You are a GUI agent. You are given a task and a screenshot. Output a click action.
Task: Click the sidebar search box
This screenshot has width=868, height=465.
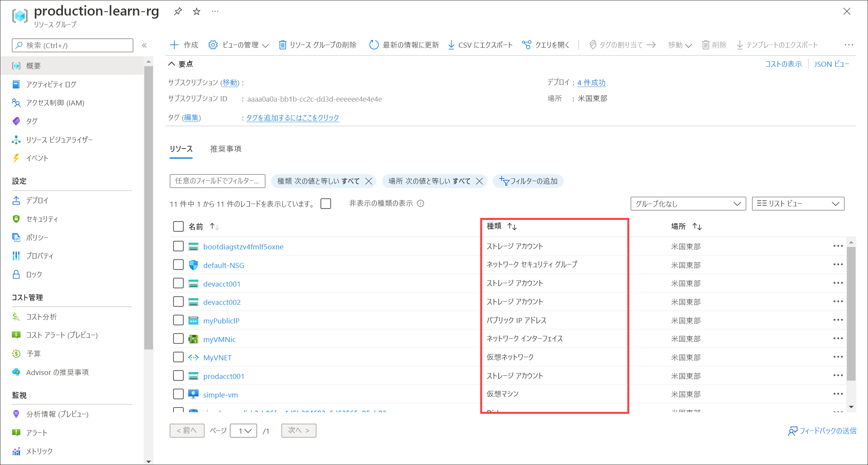(73, 45)
